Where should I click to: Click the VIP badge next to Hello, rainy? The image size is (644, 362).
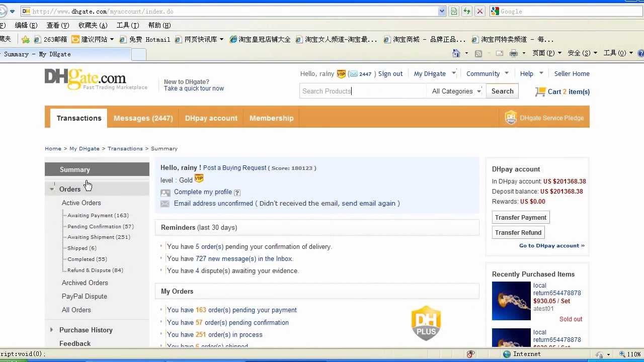341,74
